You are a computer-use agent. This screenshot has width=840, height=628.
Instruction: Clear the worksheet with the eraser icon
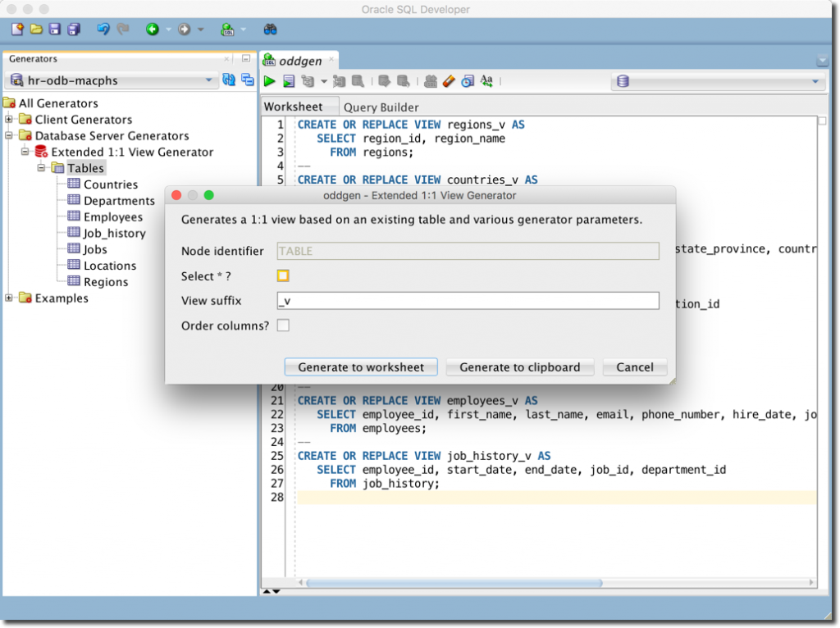pyautogui.click(x=449, y=80)
